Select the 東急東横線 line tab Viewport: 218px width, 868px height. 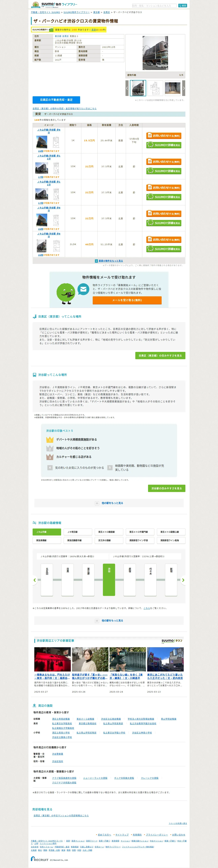tap(47, 540)
